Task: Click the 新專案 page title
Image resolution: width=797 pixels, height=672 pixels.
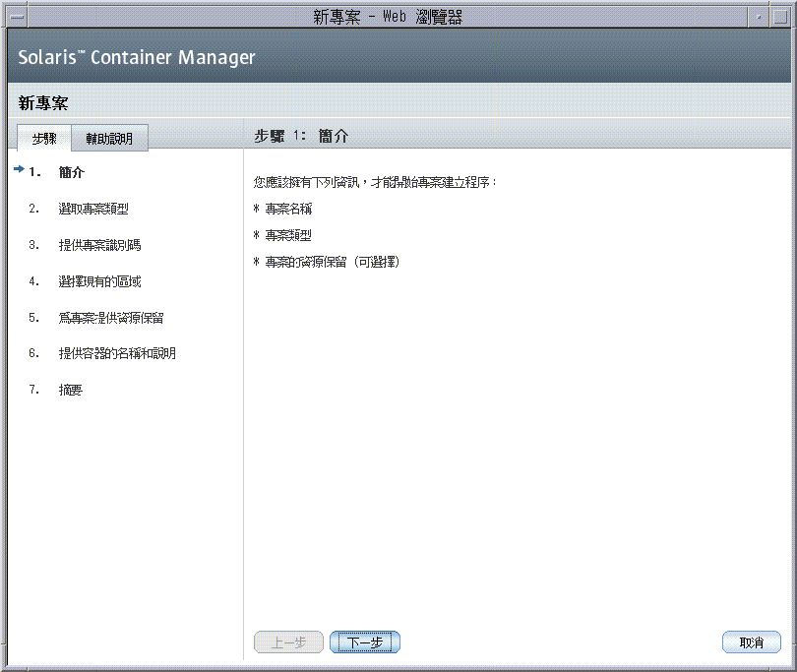Action: coord(43,103)
